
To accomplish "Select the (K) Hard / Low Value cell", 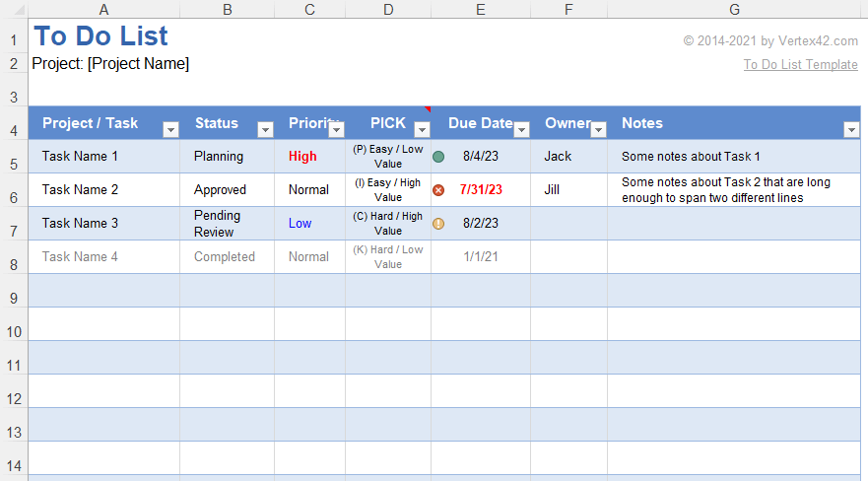I will [x=388, y=257].
